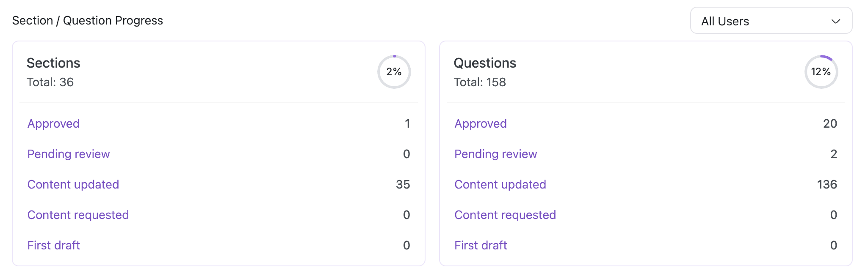Click the Sections card title

(x=53, y=63)
